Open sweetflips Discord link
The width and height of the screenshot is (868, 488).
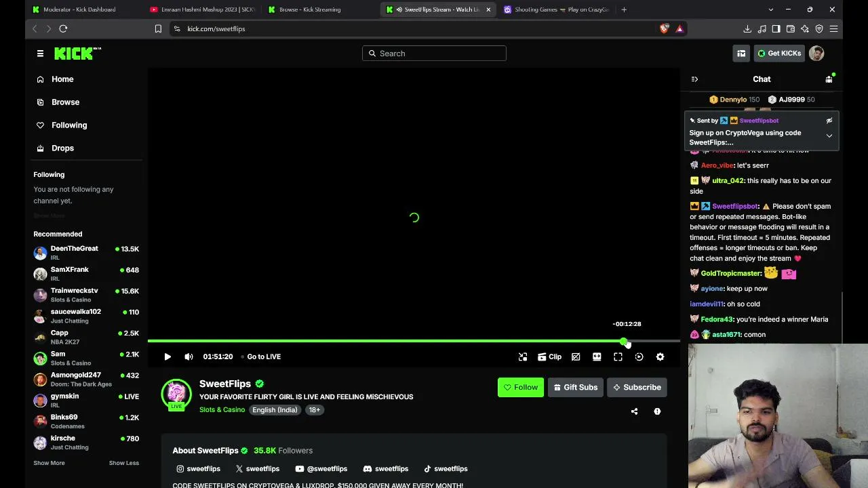[385, 469]
